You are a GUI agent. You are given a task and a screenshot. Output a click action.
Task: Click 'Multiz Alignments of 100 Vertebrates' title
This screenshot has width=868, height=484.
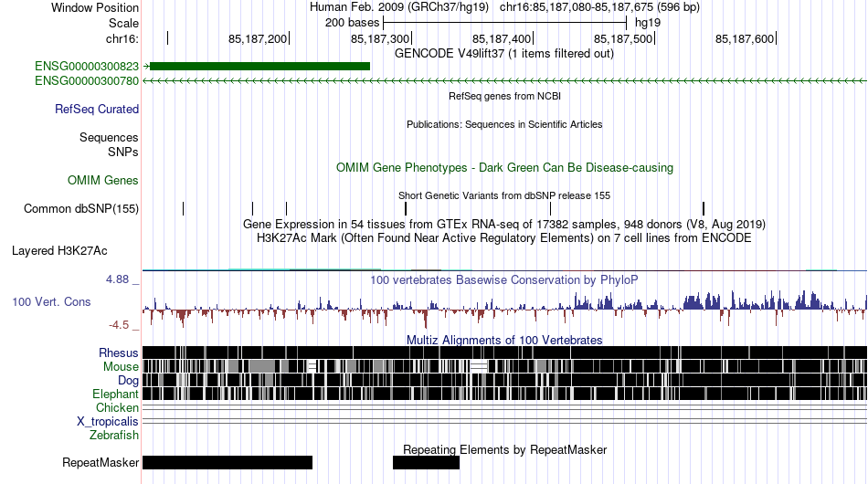click(x=504, y=340)
